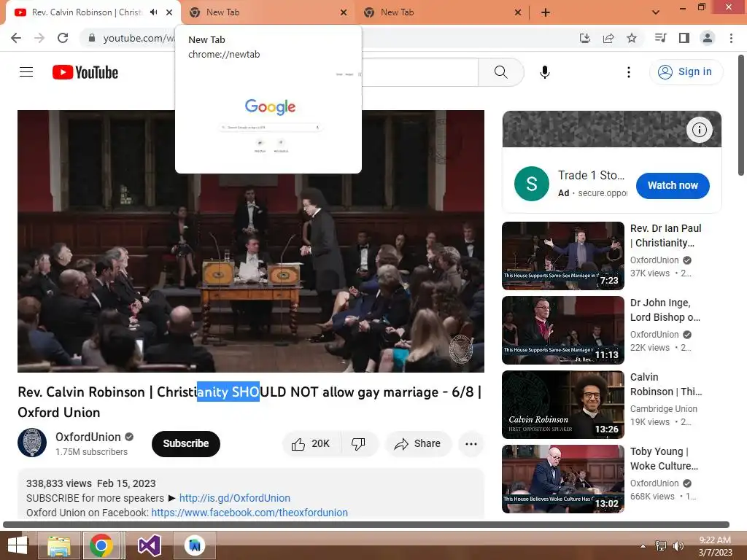Image resolution: width=747 pixels, height=560 pixels.
Task: Close the Rev. Calvin Robinson tab
Action: point(169,12)
